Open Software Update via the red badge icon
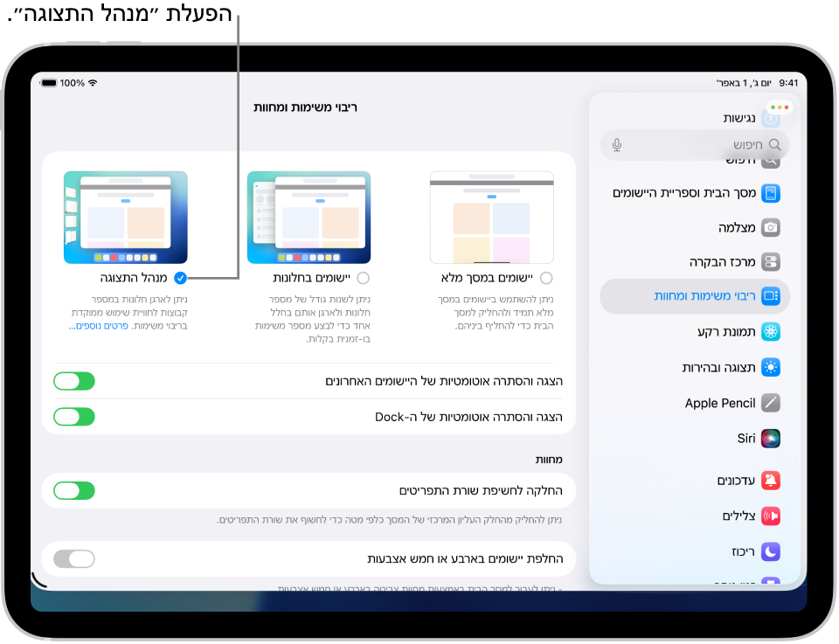The height and width of the screenshot is (644, 839). click(x=770, y=481)
